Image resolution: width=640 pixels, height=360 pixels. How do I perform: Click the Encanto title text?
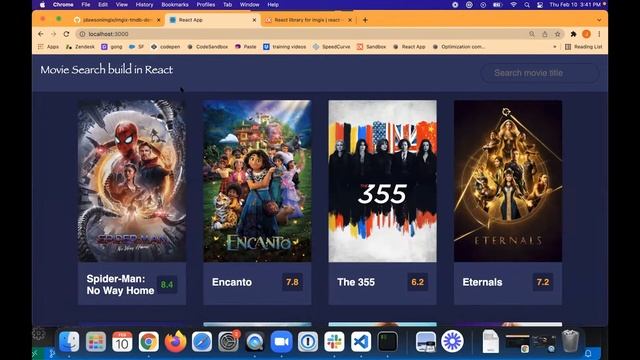(232, 282)
